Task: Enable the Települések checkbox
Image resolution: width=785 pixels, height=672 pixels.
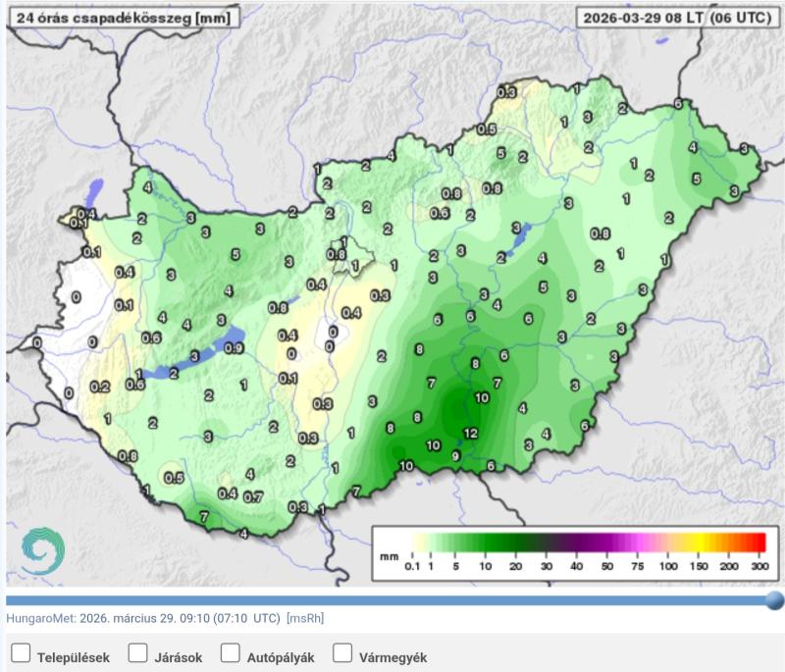Action: pyautogui.click(x=20, y=654)
